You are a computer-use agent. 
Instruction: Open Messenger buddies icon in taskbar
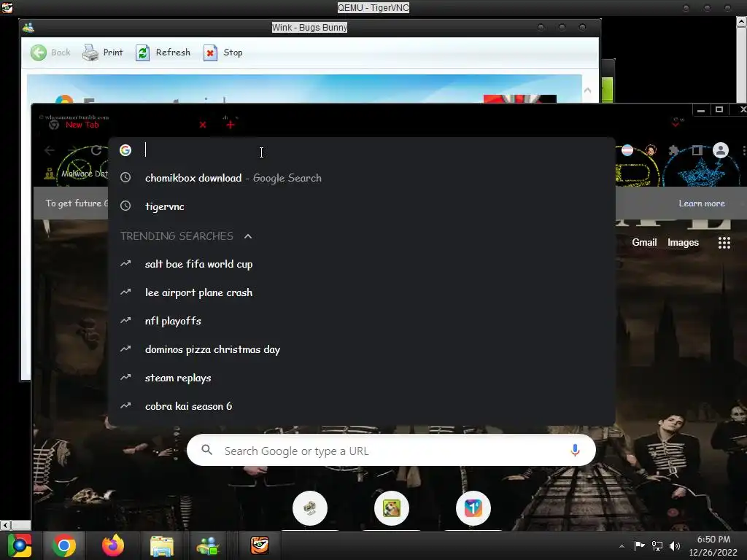pyautogui.click(x=208, y=545)
